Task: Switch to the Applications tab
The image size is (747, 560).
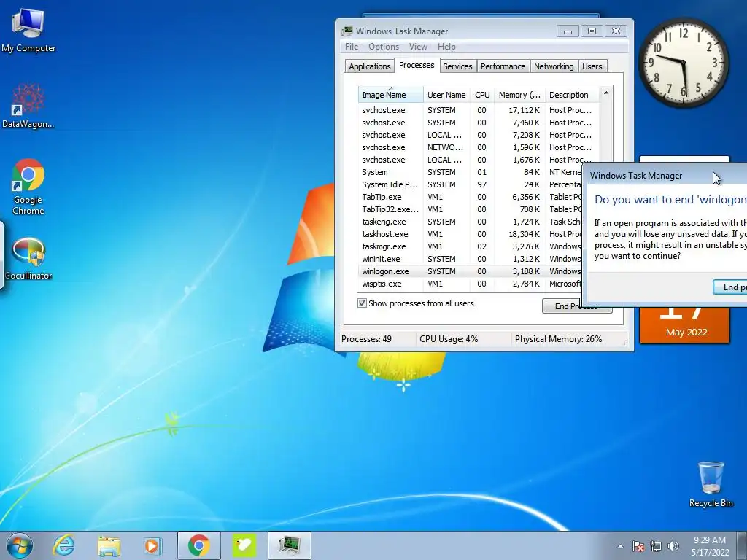Action: click(x=370, y=66)
